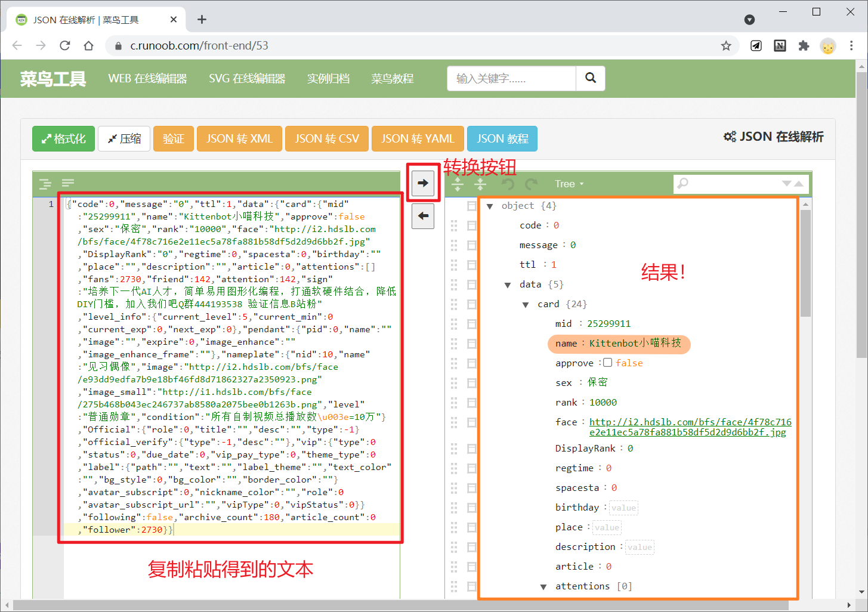Click the green 格式化 button
The height and width of the screenshot is (612, 868).
[x=63, y=138]
